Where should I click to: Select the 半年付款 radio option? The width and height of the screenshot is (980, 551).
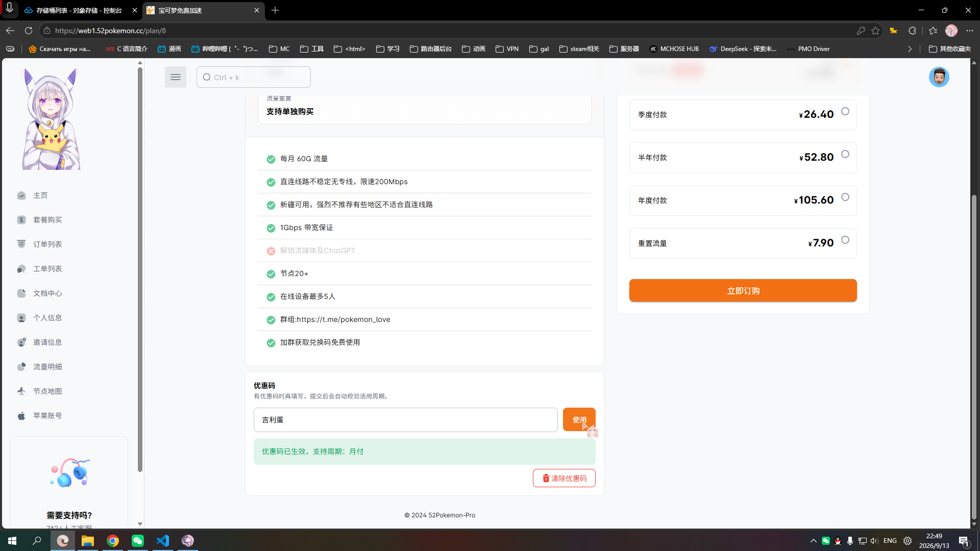click(x=845, y=154)
